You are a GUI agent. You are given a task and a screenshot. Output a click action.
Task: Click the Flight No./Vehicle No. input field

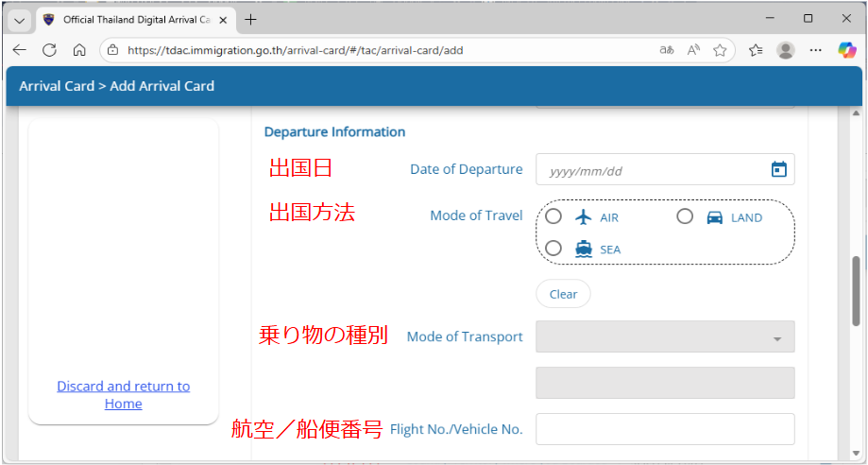[665, 429]
